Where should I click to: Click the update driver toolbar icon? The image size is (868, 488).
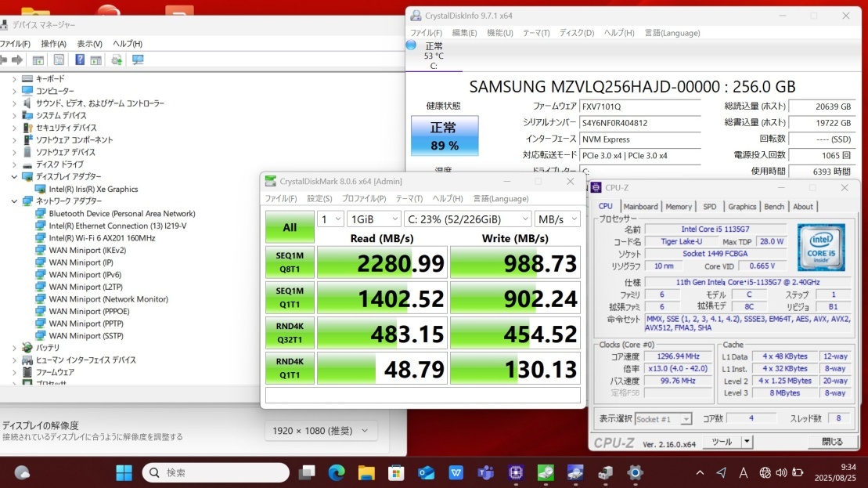pos(117,60)
